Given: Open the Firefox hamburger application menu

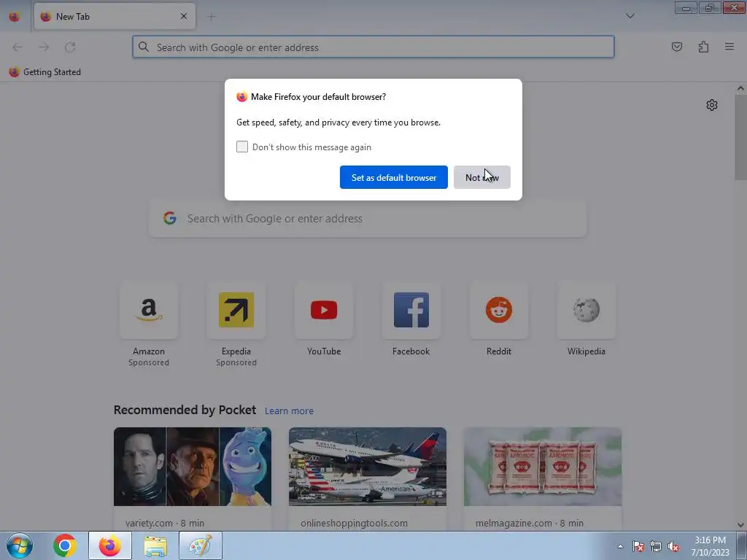Looking at the screenshot, I should (729, 47).
